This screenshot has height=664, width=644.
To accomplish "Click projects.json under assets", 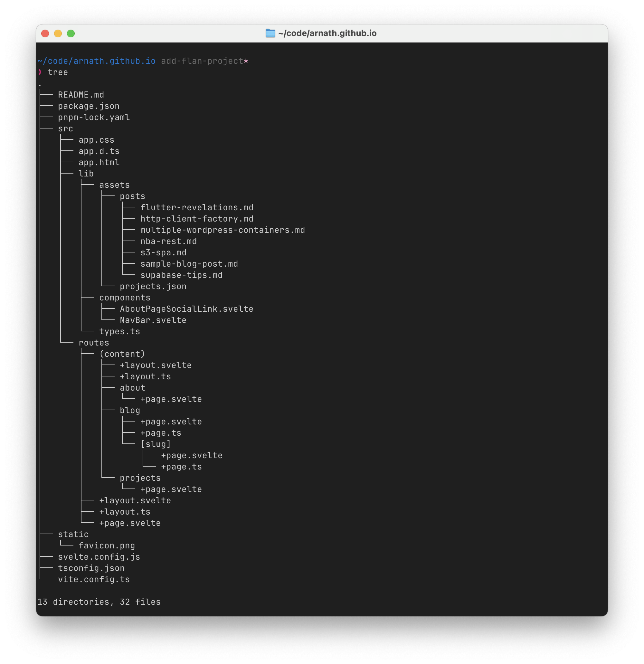I will click(153, 286).
